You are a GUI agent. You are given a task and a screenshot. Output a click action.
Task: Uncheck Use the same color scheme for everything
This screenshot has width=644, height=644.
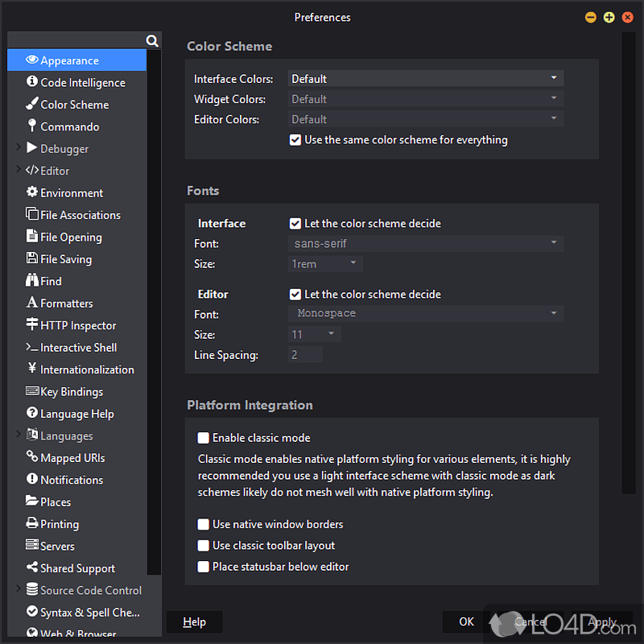tap(295, 139)
